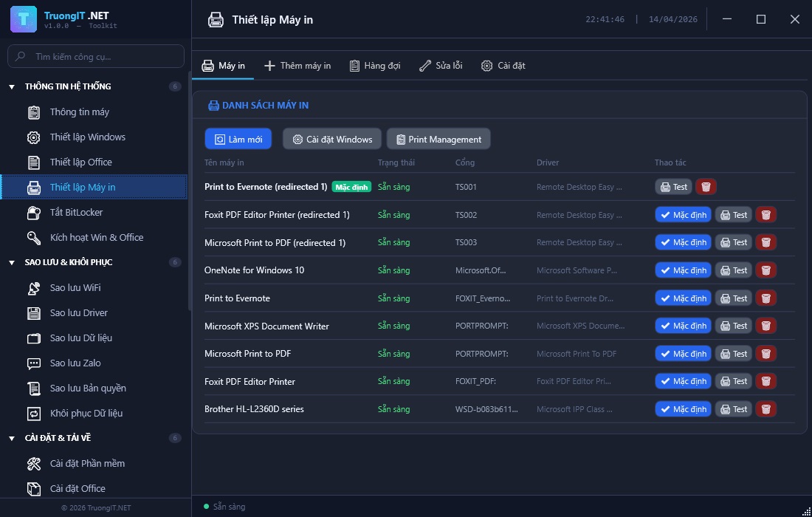
Task: Click the Sao lưu Zalo chat icon
Action: 34,363
